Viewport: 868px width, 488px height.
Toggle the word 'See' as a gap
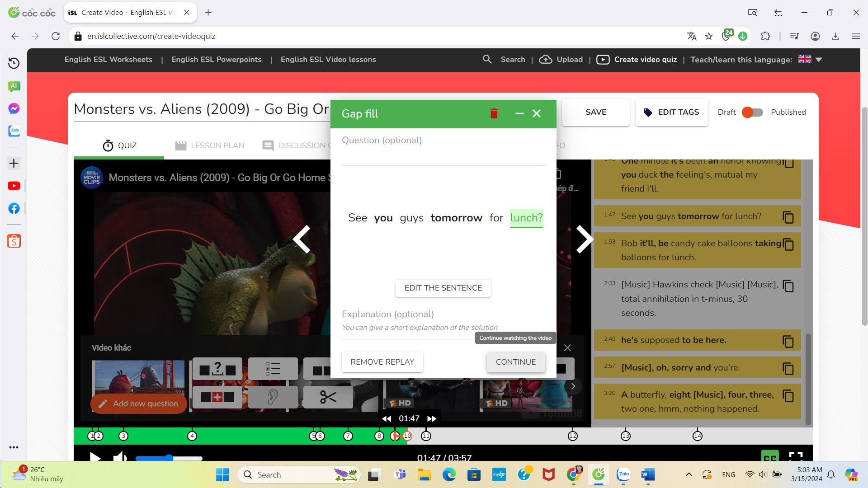358,218
